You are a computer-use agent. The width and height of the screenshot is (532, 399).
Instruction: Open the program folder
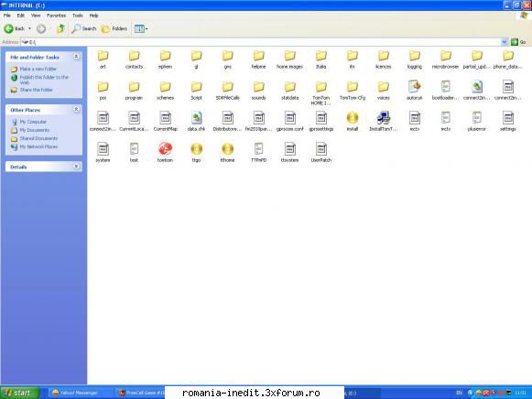tap(134, 91)
